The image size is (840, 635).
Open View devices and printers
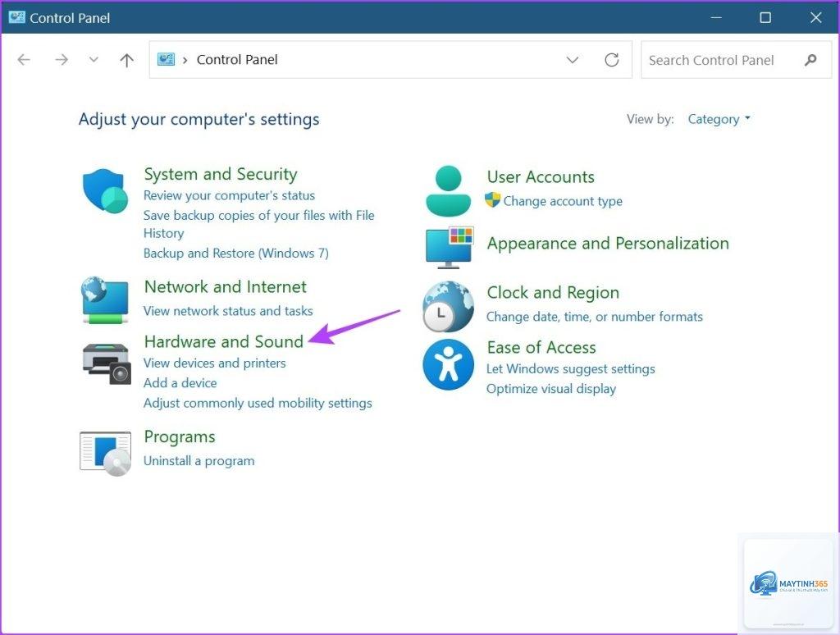click(214, 363)
